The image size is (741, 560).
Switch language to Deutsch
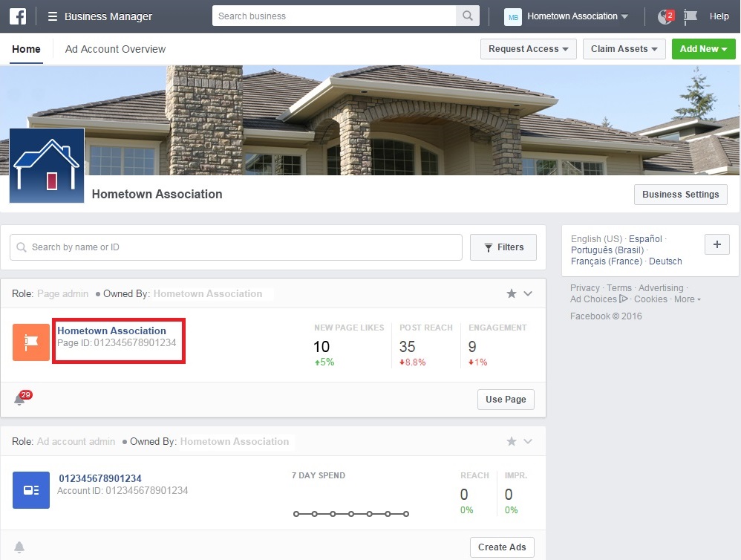click(665, 261)
